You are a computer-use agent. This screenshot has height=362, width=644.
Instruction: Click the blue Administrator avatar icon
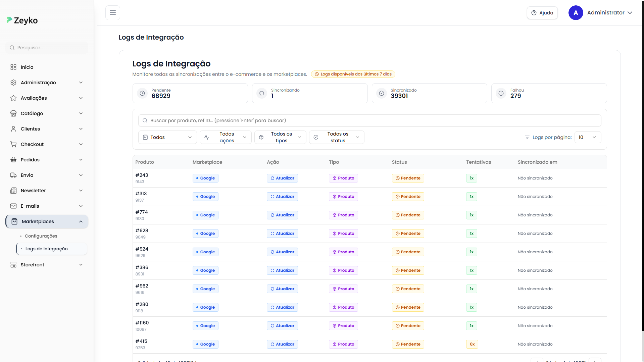576,13
